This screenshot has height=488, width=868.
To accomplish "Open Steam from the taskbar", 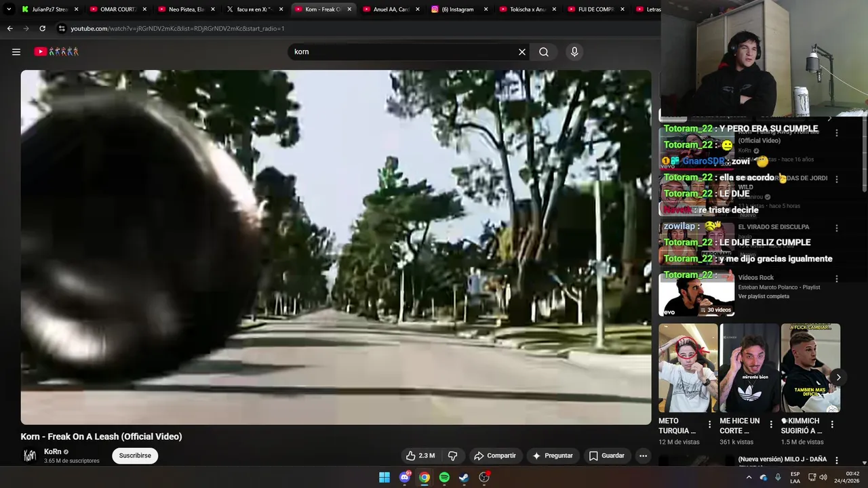I will [x=464, y=477].
